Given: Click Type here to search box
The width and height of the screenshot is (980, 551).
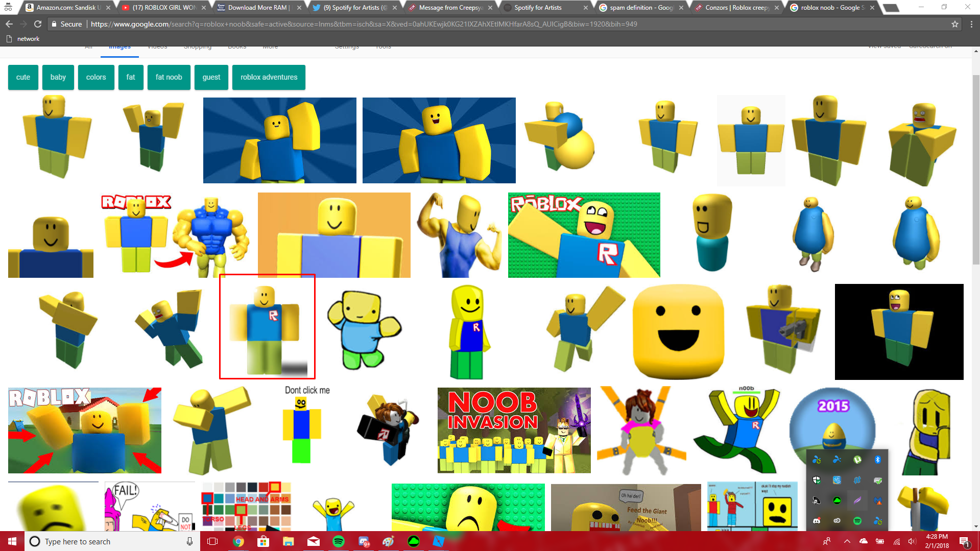Looking at the screenshot, I should 112,541.
